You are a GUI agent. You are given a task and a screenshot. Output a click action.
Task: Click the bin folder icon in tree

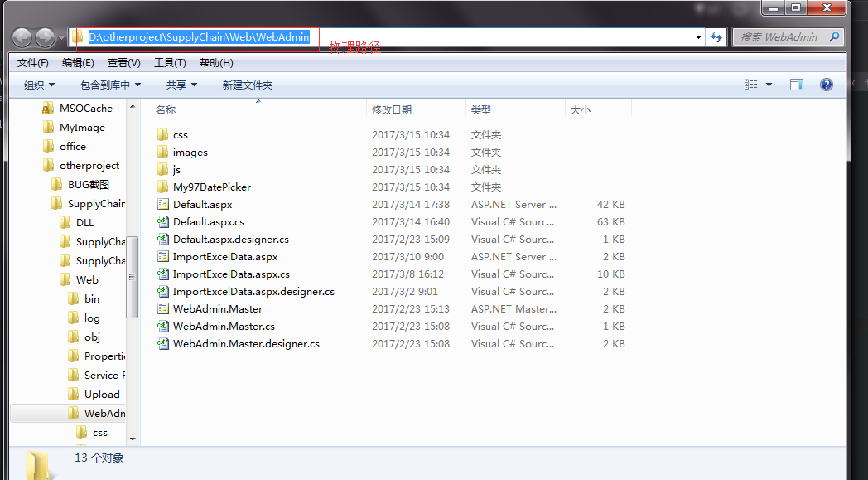pos(73,298)
